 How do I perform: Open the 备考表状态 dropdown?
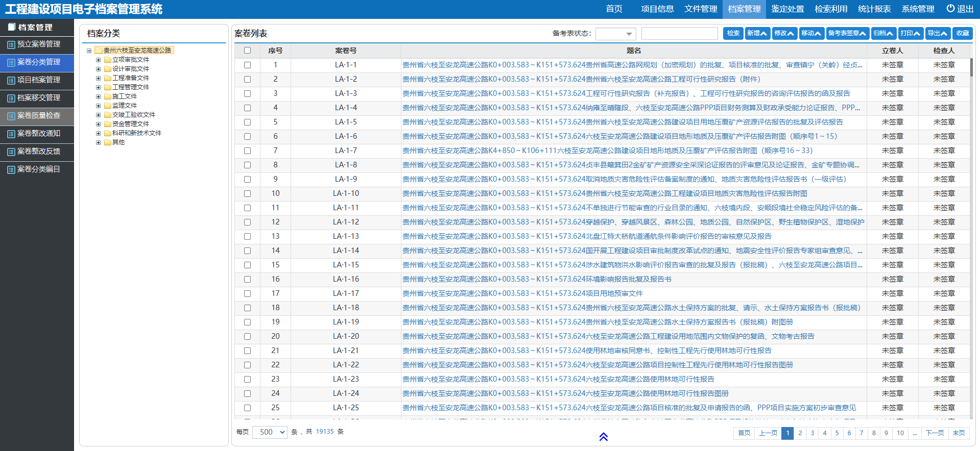615,34
